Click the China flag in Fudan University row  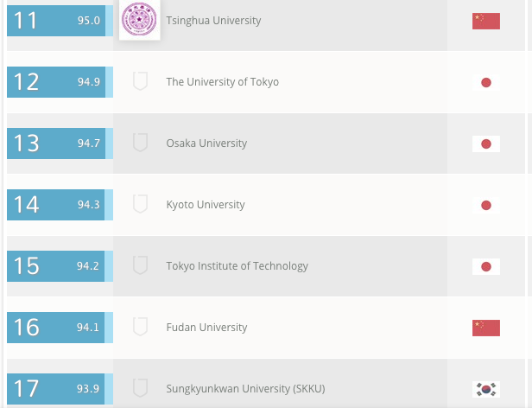tap(486, 328)
